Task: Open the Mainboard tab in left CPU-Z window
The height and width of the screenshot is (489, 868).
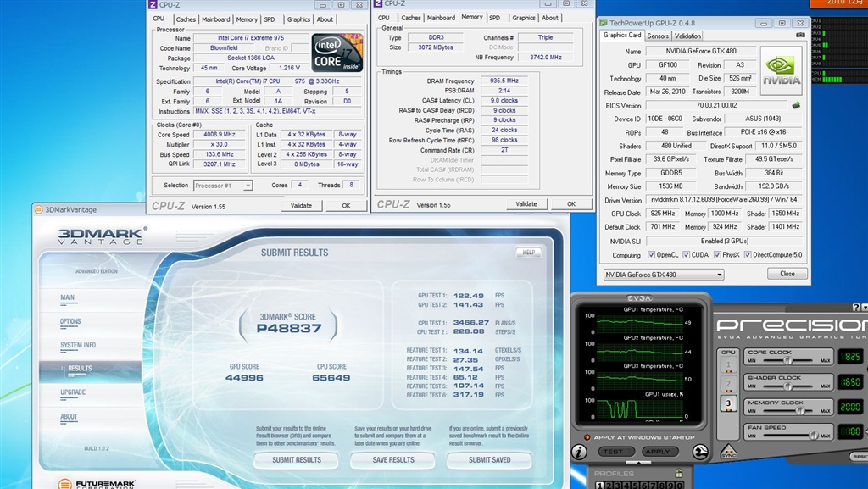Action: point(215,19)
